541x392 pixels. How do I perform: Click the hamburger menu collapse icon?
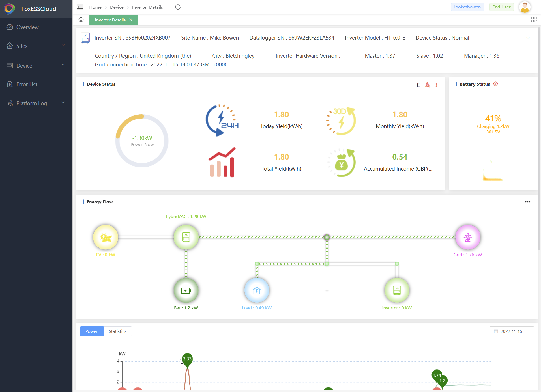click(80, 7)
